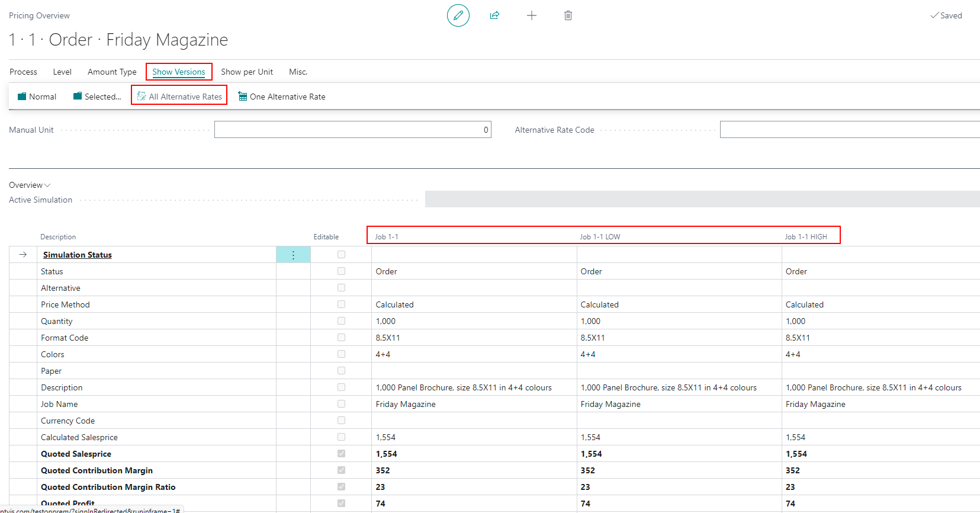Viewport: 980px width, 513px height.
Task: Click the All Alternative Rates icon
Action: pos(142,97)
